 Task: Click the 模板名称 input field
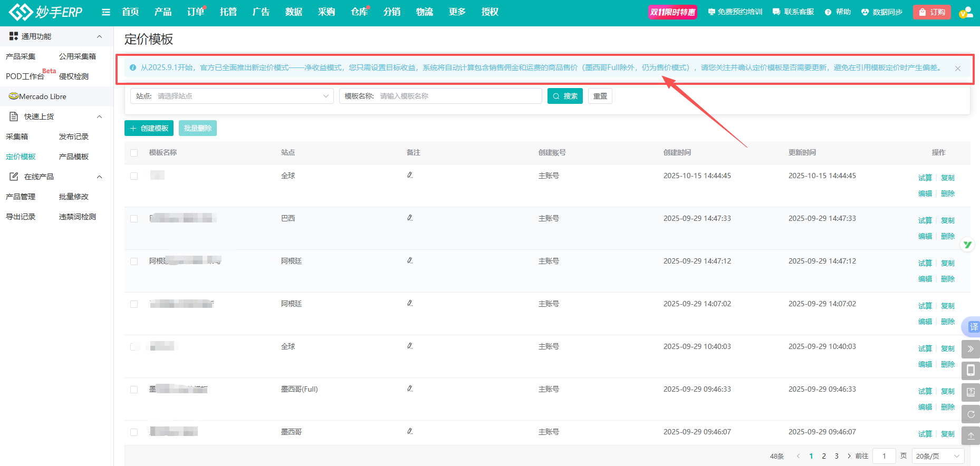(458, 96)
